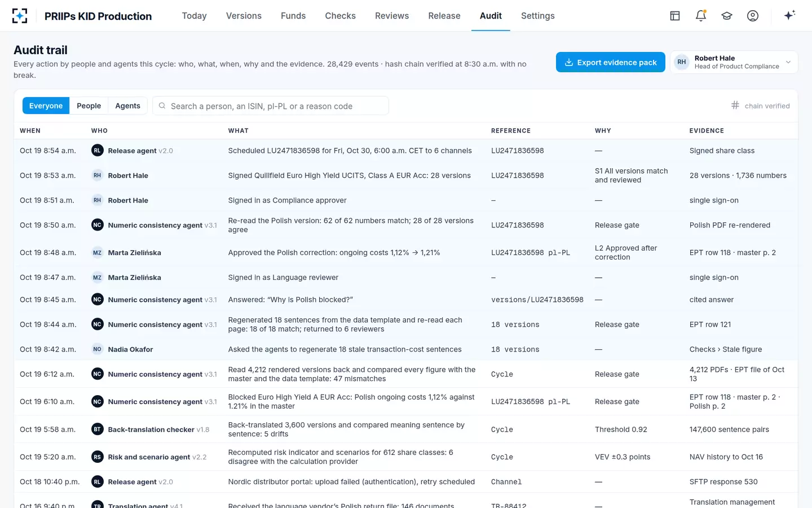The image size is (812, 508).
Task: Open the Versions tab
Action: pyautogui.click(x=244, y=16)
